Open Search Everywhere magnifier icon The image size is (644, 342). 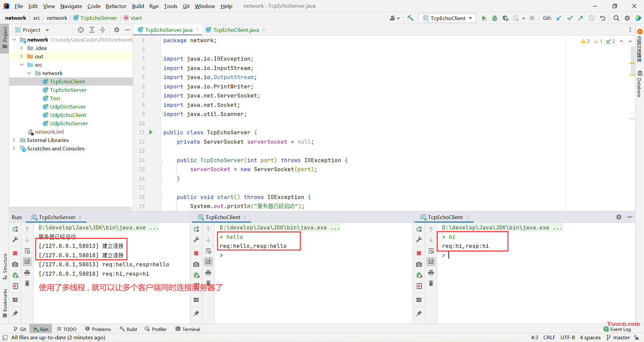pos(616,18)
